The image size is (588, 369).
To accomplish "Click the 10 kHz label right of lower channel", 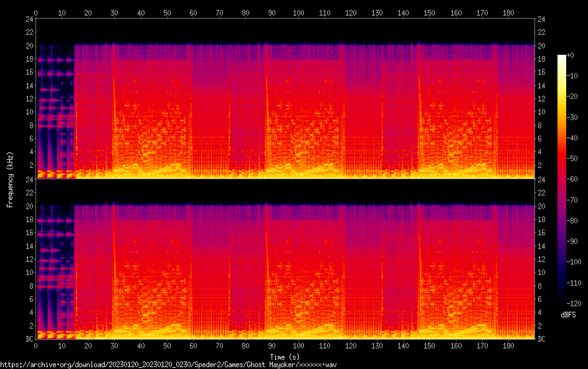I will (x=542, y=273).
